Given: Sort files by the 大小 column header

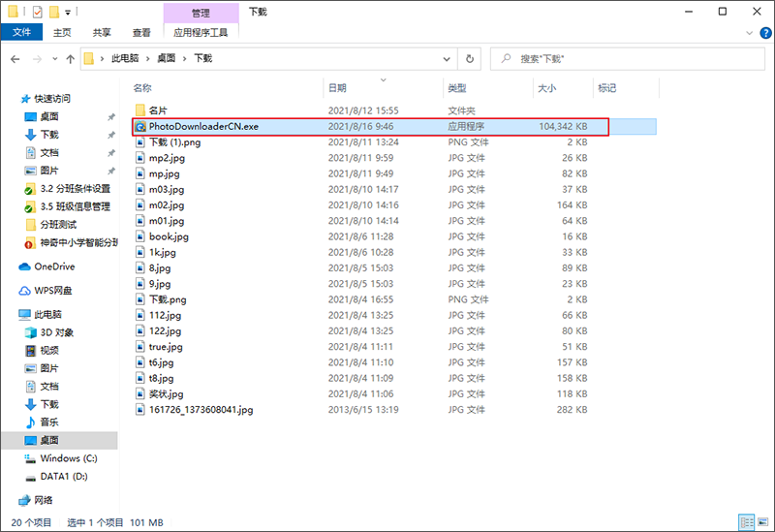Looking at the screenshot, I should 546,88.
